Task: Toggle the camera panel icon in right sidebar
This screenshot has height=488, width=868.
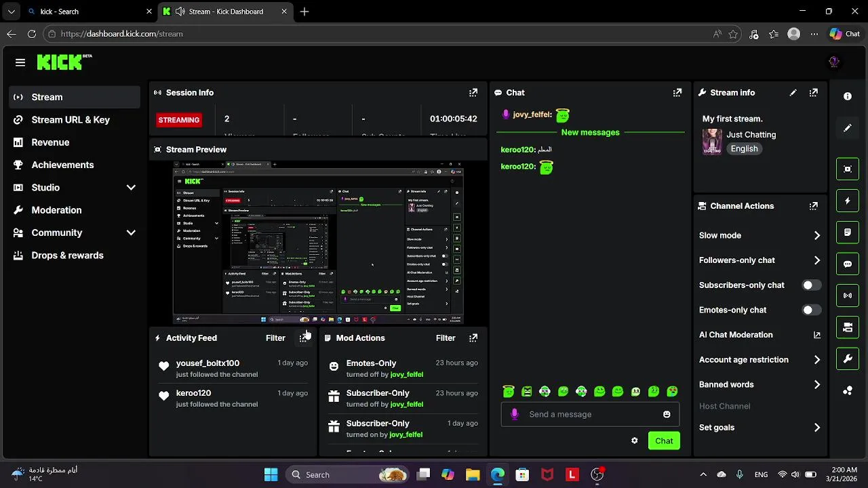Action: 848,327
